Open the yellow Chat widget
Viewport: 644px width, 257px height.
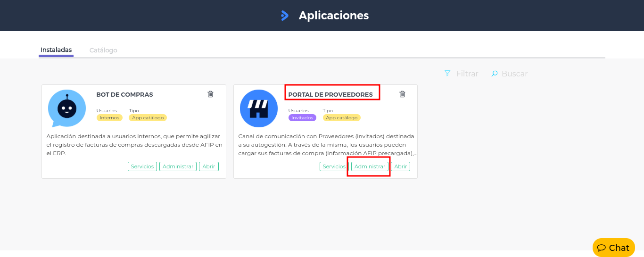click(x=613, y=248)
